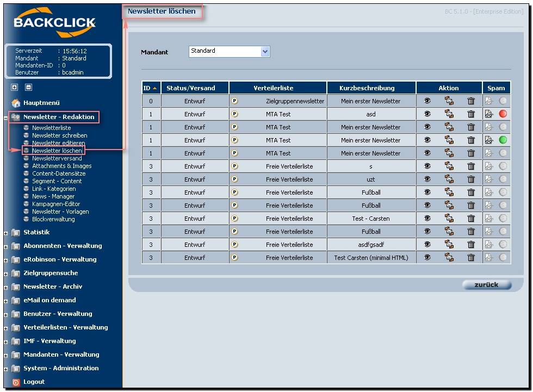Open Newsletter schreiben menu entry
Screen dimensions: 533x392
click(59, 135)
